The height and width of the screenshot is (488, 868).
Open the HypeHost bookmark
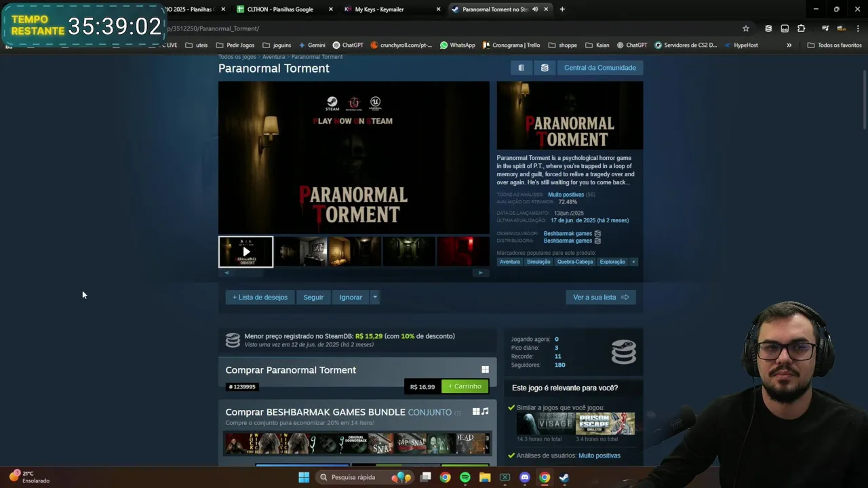(x=741, y=45)
